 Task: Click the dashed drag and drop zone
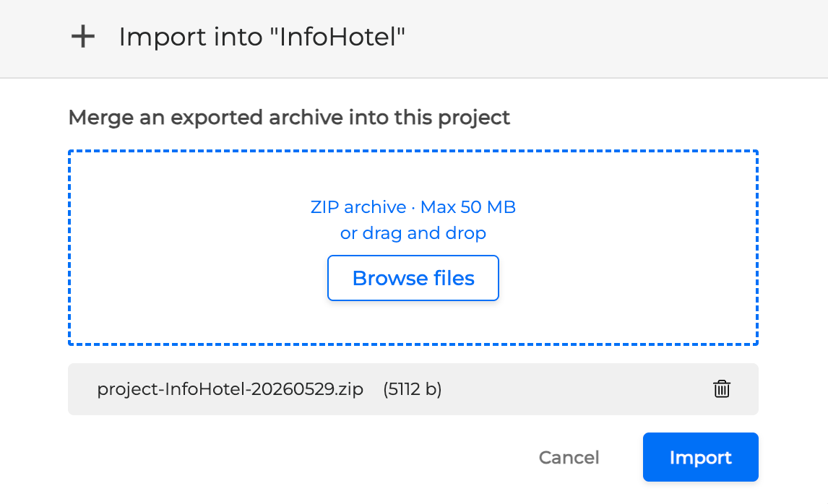413,248
